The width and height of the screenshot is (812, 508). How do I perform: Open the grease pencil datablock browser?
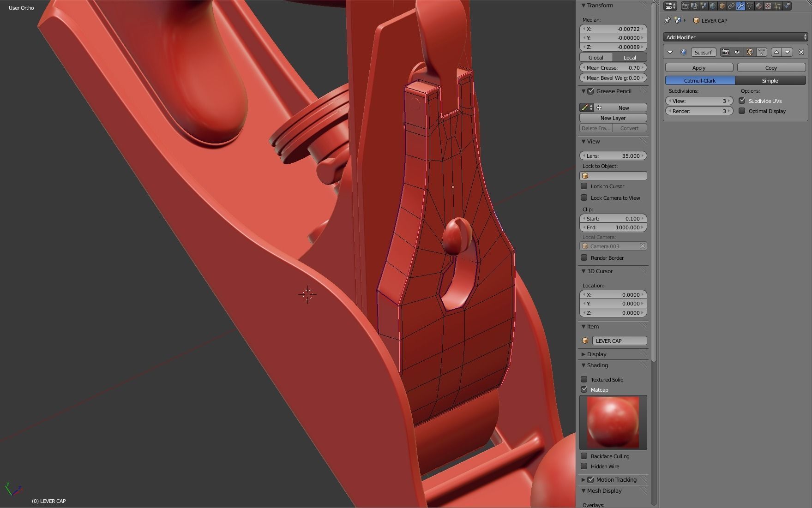pyautogui.click(x=587, y=108)
